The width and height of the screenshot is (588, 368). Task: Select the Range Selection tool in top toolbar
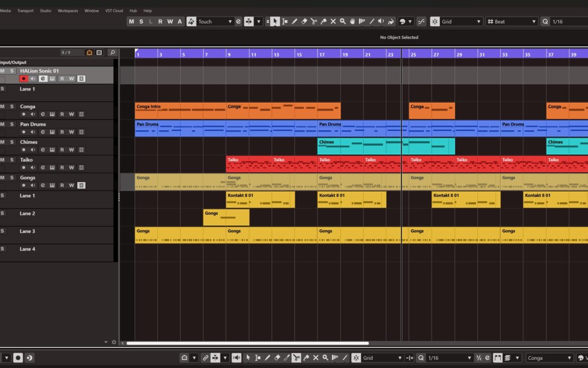[x=285, y=22]
